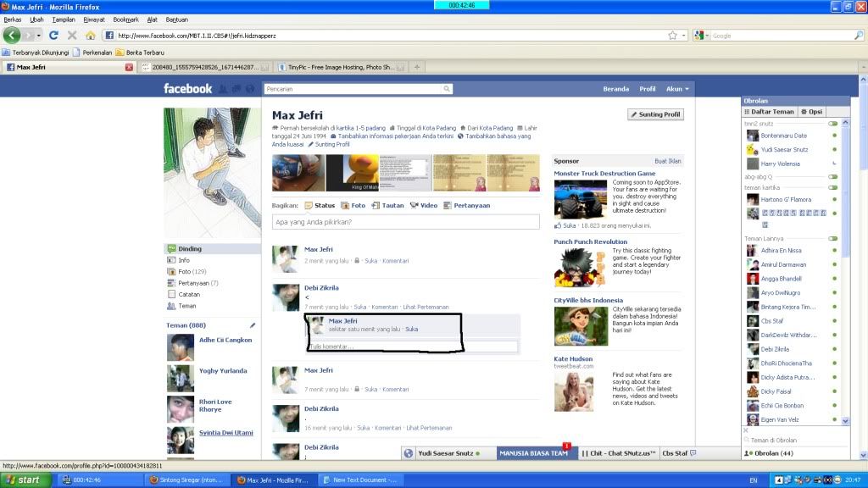Edit friends list using pencil icon
The image size is (868, 488).
coord(253,325)
